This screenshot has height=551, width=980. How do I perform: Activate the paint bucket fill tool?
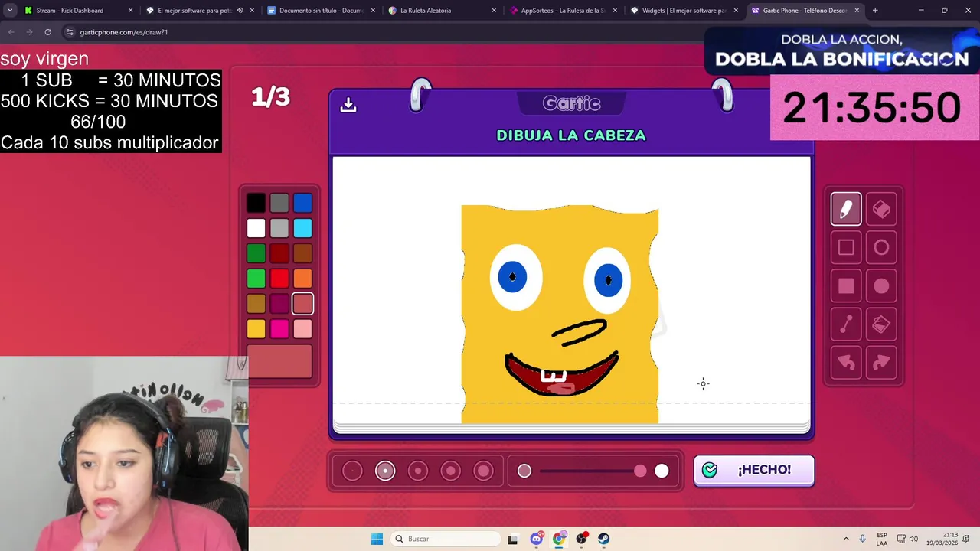point(881,324)
